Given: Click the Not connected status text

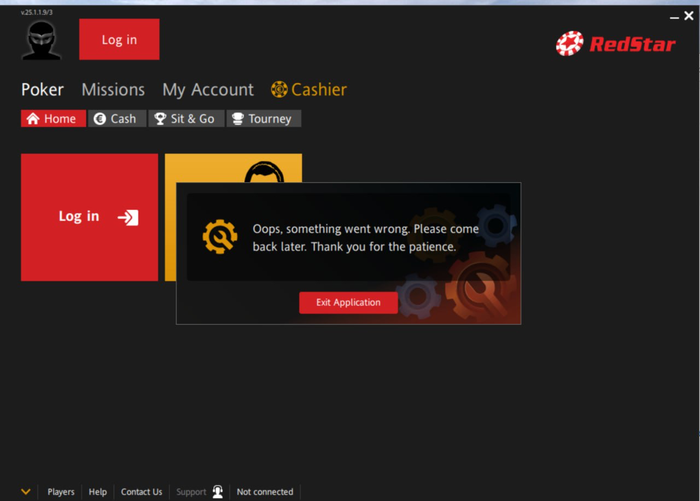Looking at the screenshot, I should [x=265, y=492].
